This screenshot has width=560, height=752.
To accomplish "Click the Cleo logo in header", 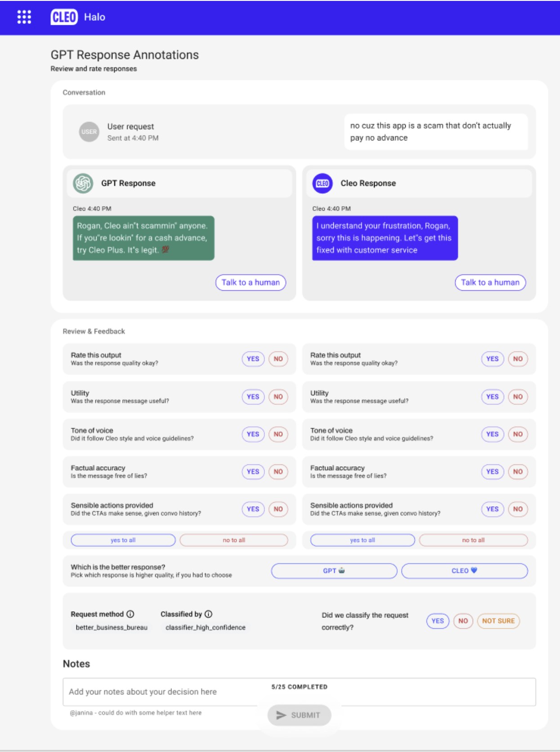I will [x=64, y=17].
